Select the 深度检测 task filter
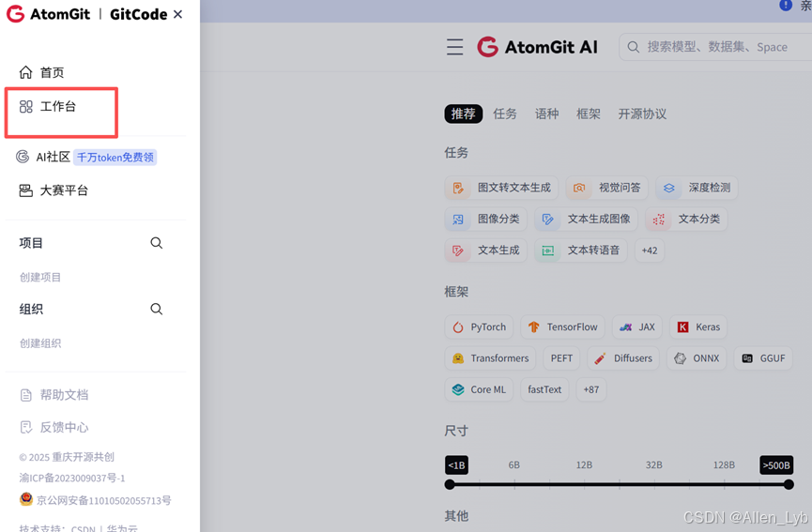Image resolution: width=812 pixels, height=532 pixels. (x=697, y=188)
